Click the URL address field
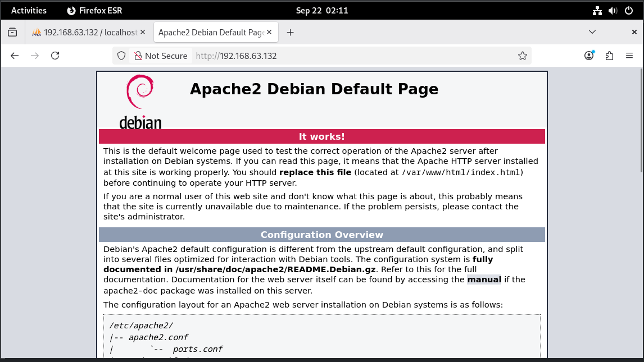Screen dimensions: 644x362 [x=354, y=56]
